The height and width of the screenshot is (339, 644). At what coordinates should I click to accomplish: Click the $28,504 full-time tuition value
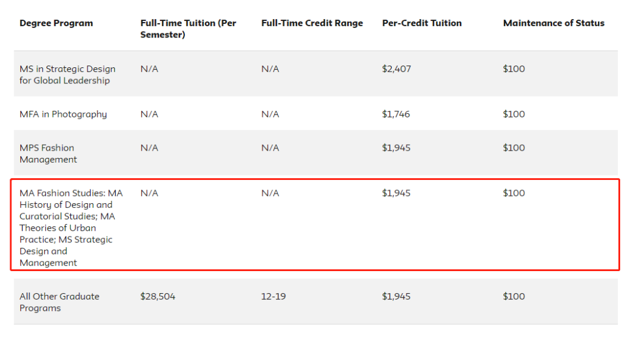point(158,297)
